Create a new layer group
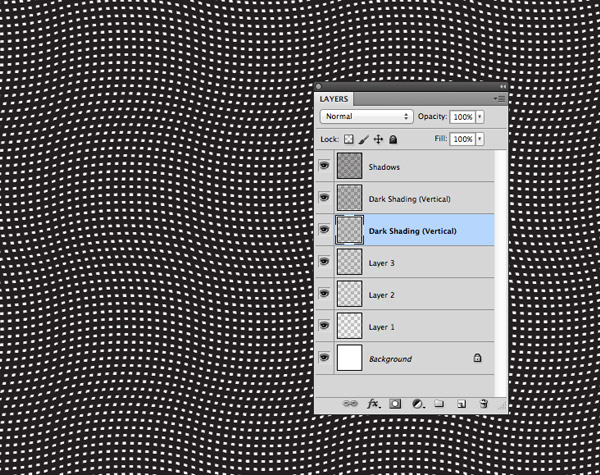 (439, 404)
